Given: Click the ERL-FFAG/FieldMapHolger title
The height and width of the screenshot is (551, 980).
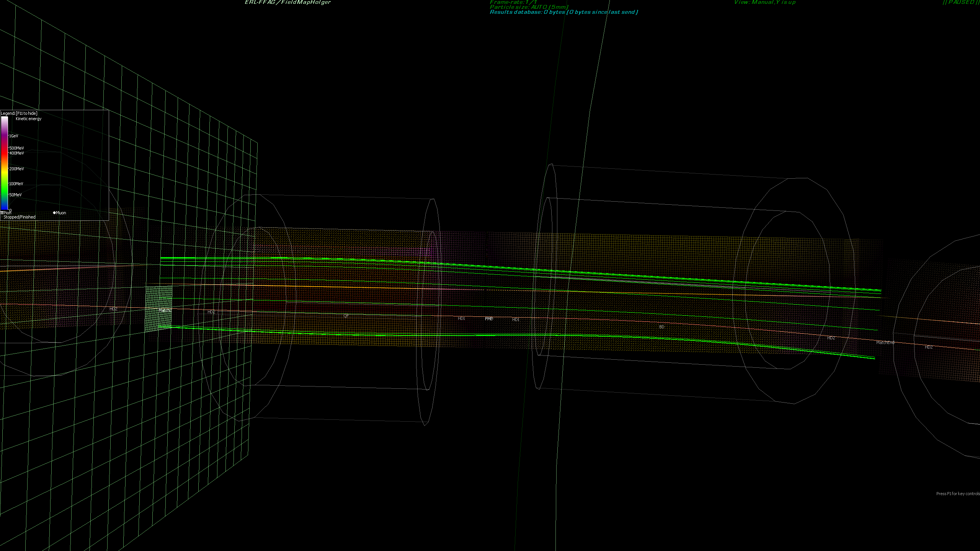Looking at the screenshot, I should (287, 2).
